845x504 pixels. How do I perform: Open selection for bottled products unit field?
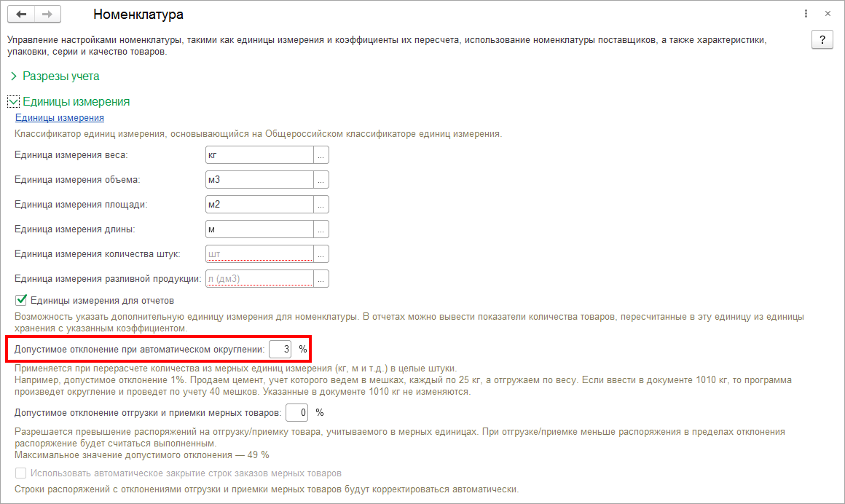[x=321, y=279]
